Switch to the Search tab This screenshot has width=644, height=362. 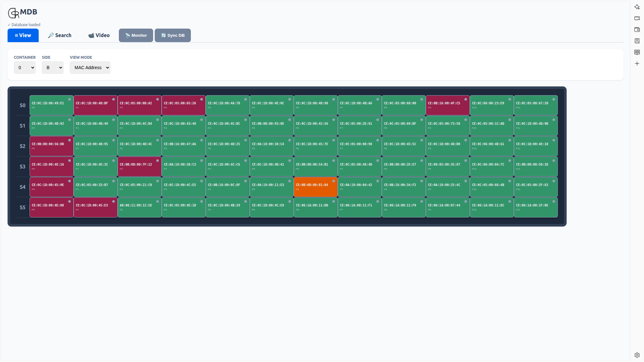59,35
